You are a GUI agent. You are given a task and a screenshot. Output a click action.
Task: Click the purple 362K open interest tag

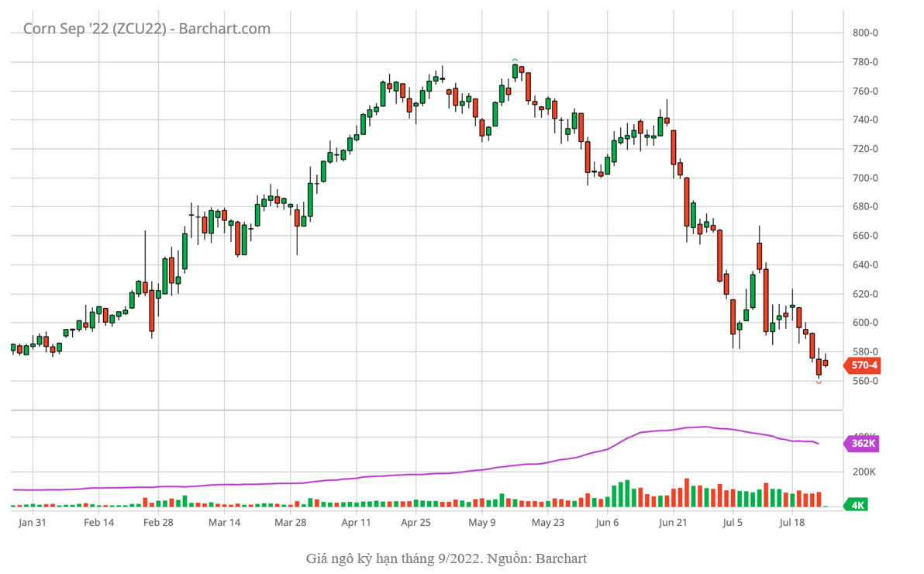pos(862,444)
